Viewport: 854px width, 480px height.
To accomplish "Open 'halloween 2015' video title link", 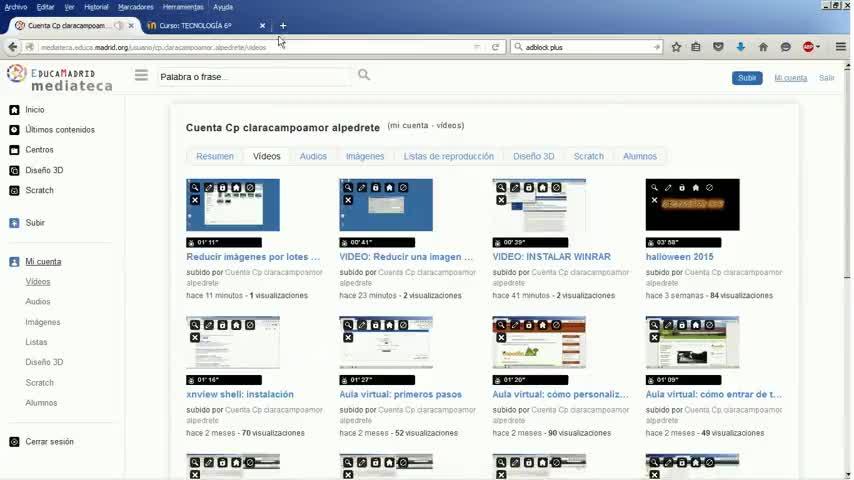I will click(x=679, y=257).
